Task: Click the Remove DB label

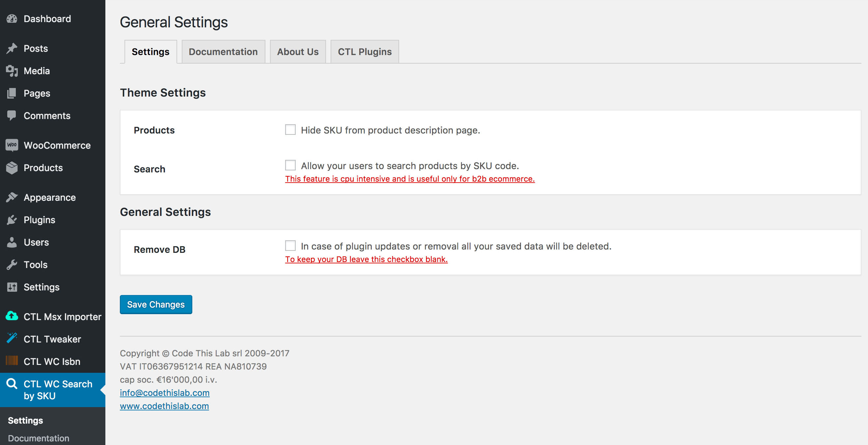Action: 159,250
